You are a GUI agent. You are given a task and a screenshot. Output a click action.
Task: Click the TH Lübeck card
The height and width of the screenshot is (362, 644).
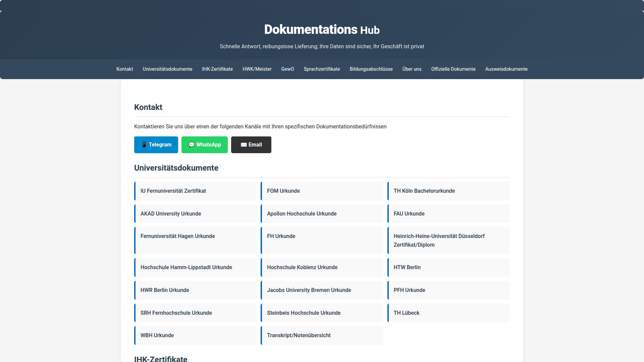pos(448,313)
